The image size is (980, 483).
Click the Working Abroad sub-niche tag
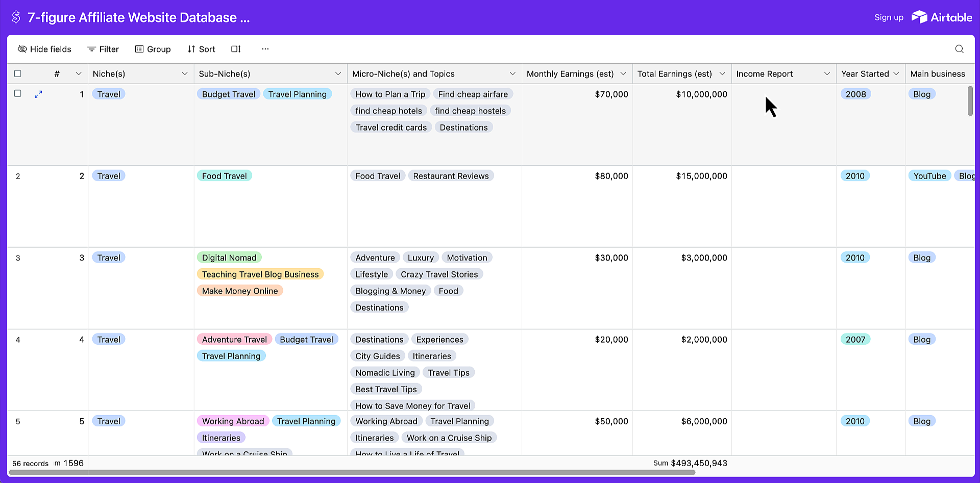point(233,421)
